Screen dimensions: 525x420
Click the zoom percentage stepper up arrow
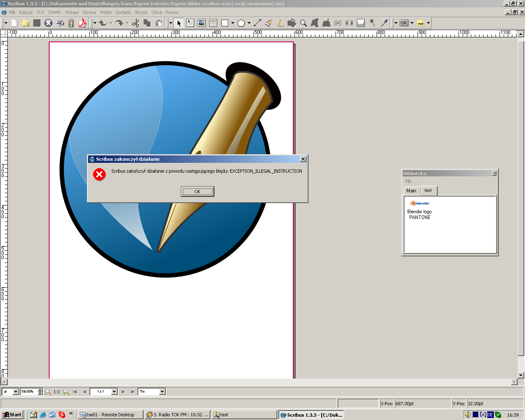point(40,390)
